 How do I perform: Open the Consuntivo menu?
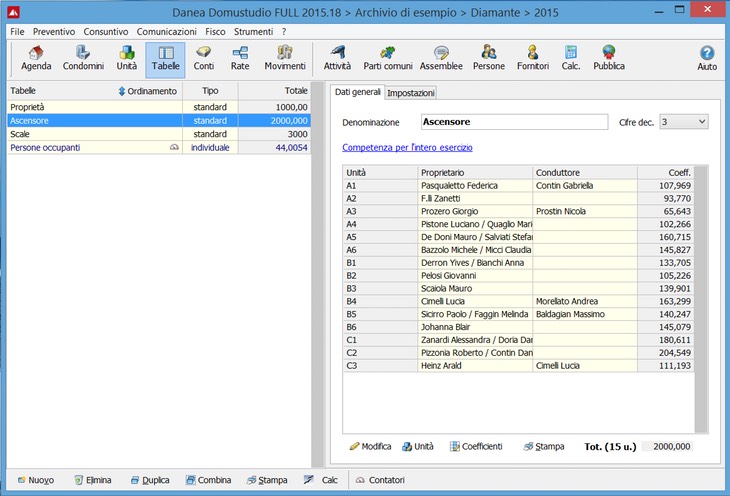[x=105, y=32]
